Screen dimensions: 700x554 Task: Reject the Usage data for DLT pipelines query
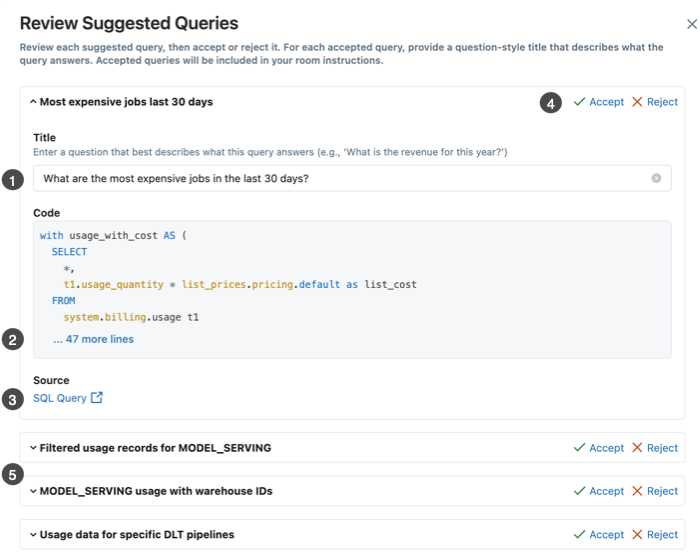(655, 535)
